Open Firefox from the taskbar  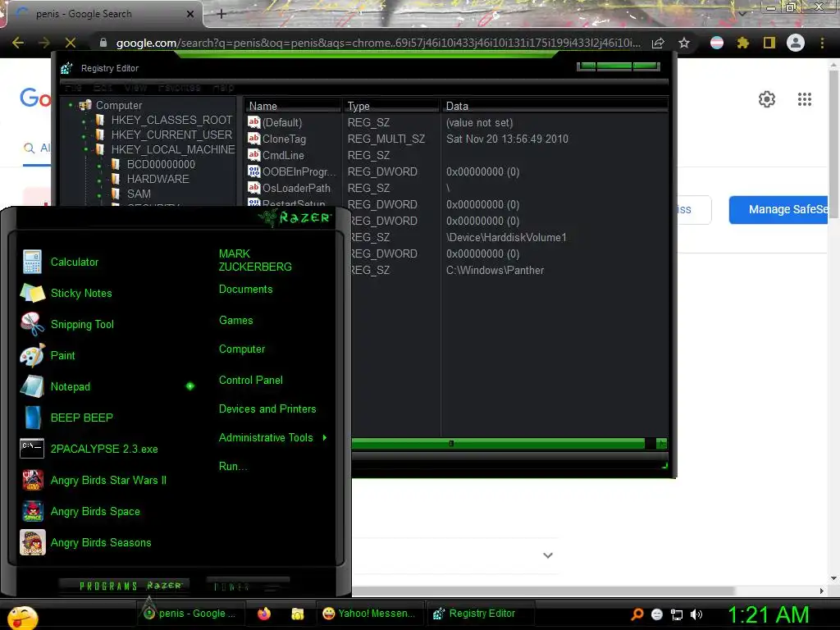(264, 614)
